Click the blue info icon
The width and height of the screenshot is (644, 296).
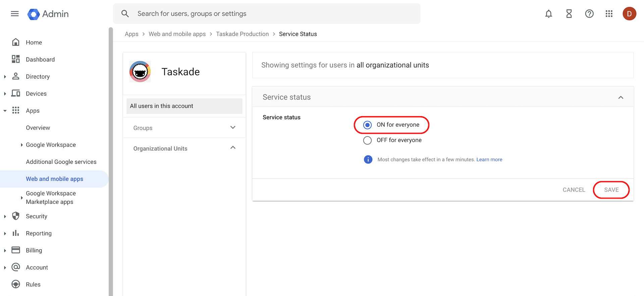coord(368,159)
